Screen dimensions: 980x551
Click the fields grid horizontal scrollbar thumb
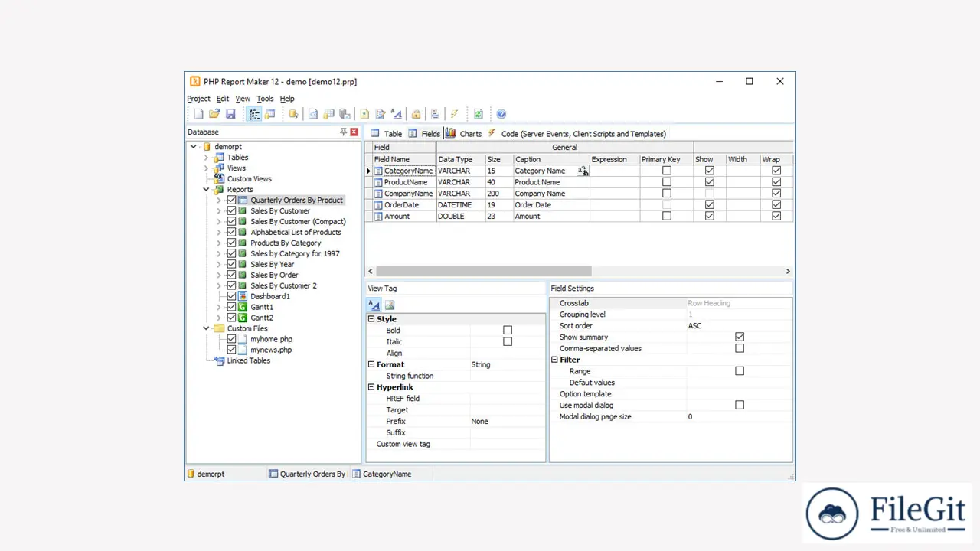tap(484, 271)
